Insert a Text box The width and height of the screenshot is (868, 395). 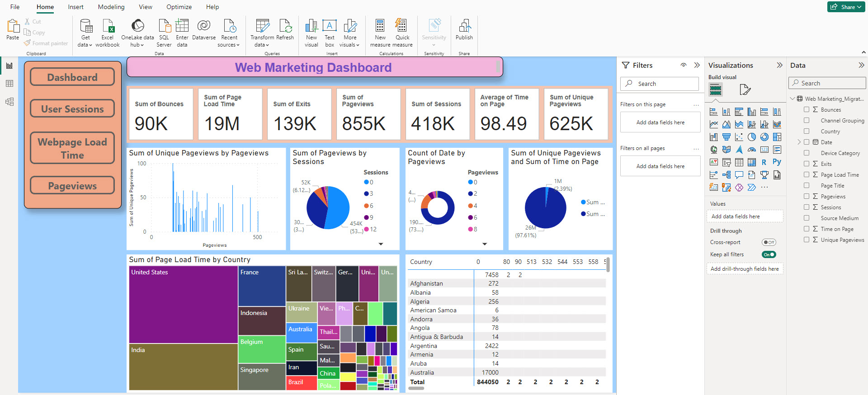[x=330, y=33]
